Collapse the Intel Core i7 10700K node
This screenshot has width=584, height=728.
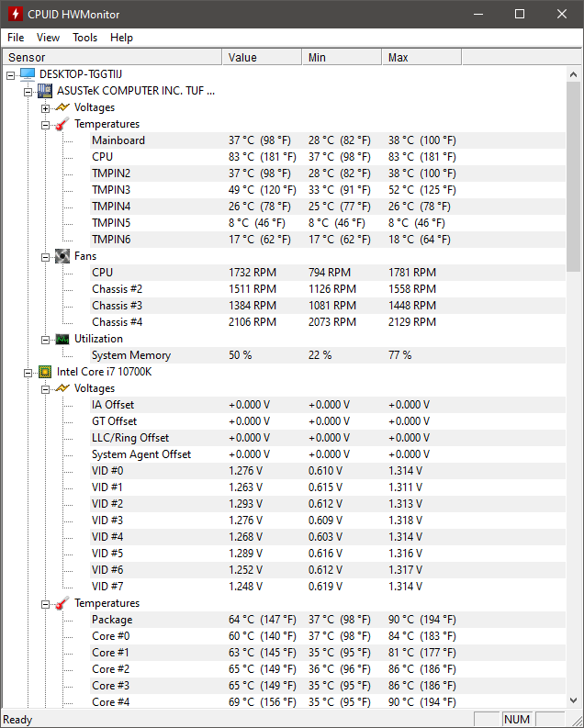coord(28,372)
